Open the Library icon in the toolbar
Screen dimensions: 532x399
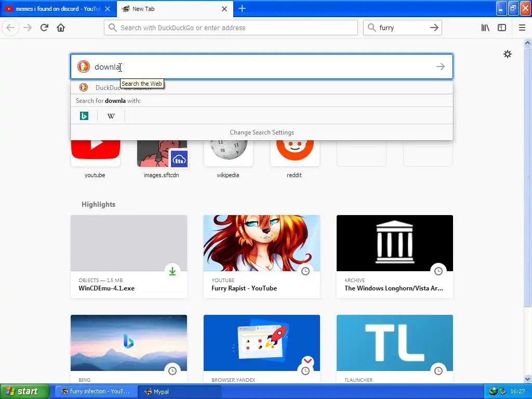[x=485, y=28]
